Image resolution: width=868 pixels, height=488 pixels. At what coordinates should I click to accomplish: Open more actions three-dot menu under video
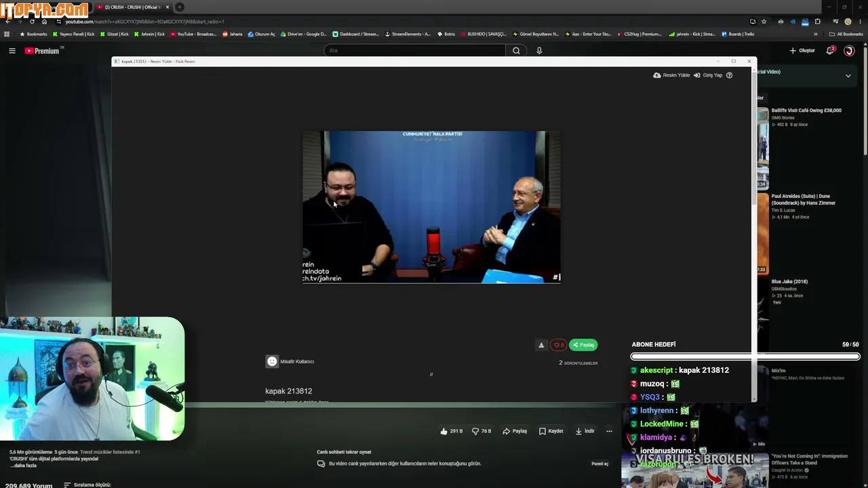[x=609, y=431]
